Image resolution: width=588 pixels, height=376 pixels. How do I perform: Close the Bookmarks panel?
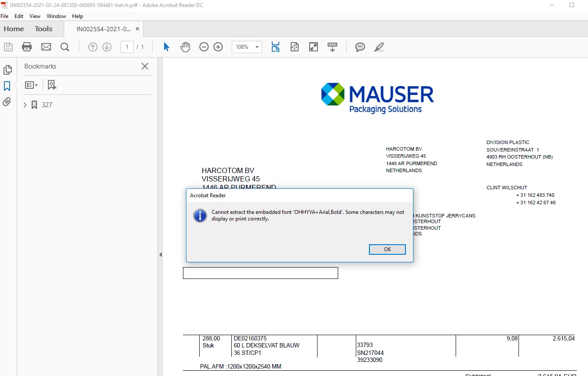click(x=145, y=66)
